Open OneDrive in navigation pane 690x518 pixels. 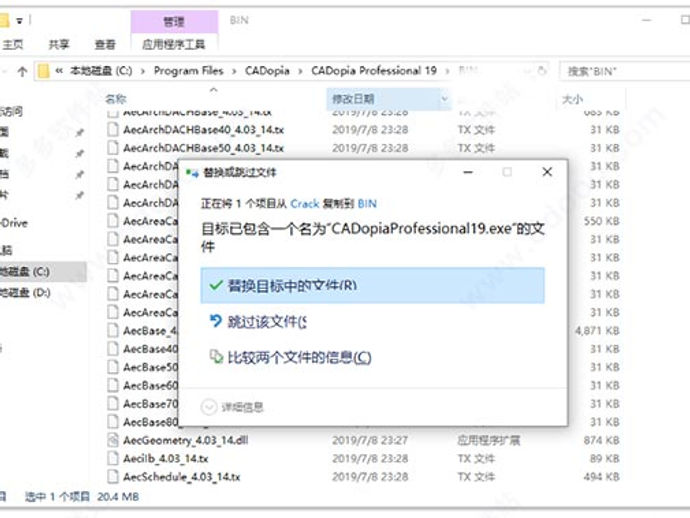(14, 223)
